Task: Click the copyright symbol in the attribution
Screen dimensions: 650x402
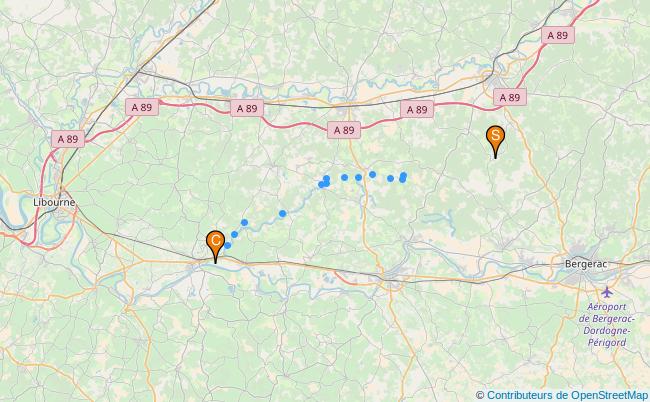Action: [480, 395]
